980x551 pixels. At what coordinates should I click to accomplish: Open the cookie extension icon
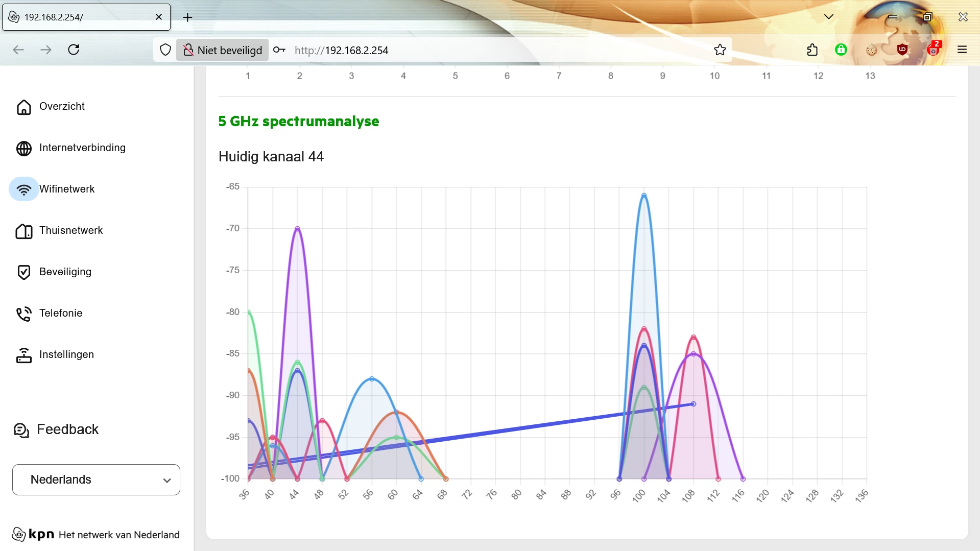pos(872,50)
